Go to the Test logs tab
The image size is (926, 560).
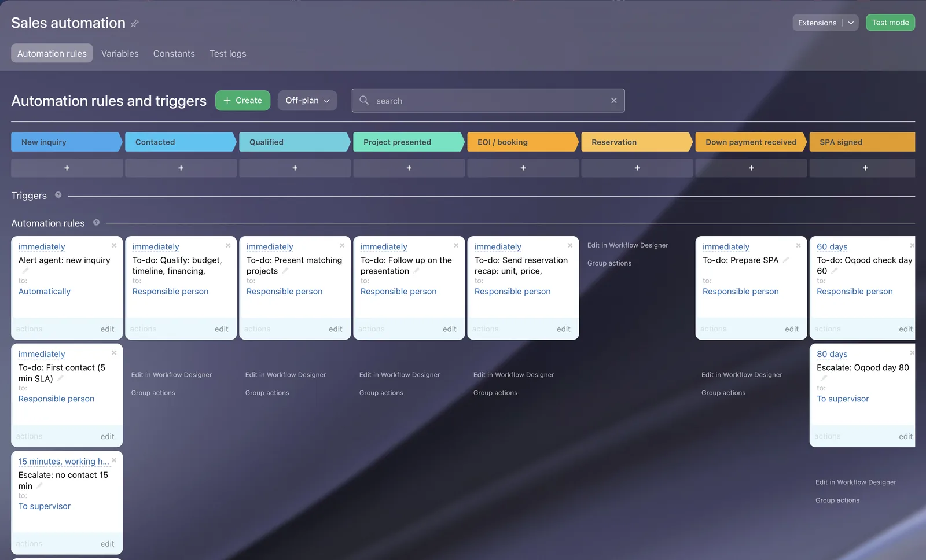click(227, 53)
